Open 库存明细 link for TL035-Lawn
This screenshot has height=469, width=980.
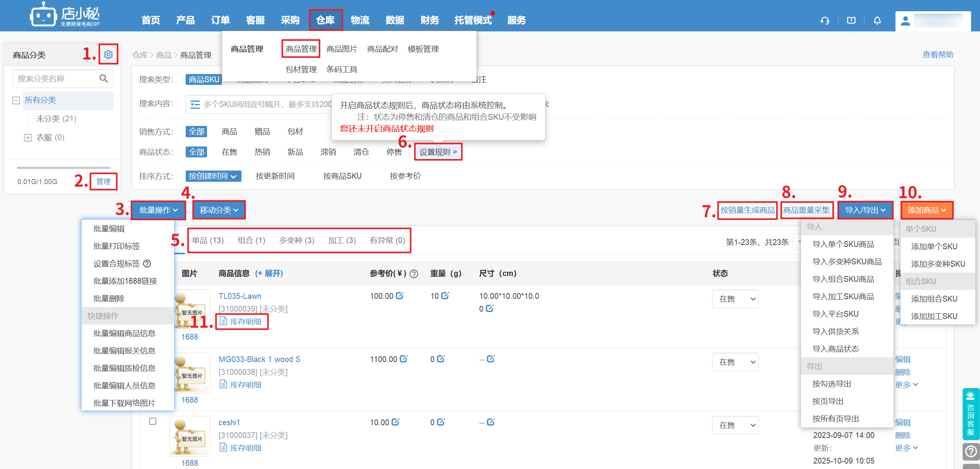click(x=245, y=322)
